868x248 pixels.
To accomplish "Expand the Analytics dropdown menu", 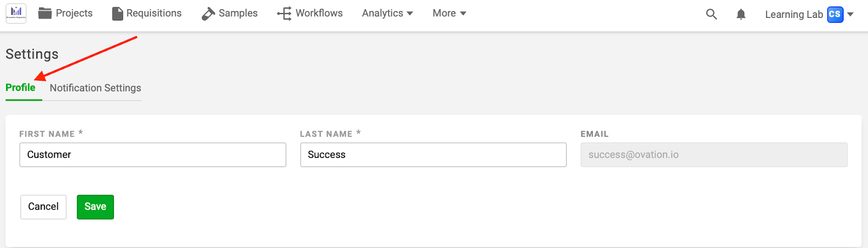I will (x=387, y=13).
